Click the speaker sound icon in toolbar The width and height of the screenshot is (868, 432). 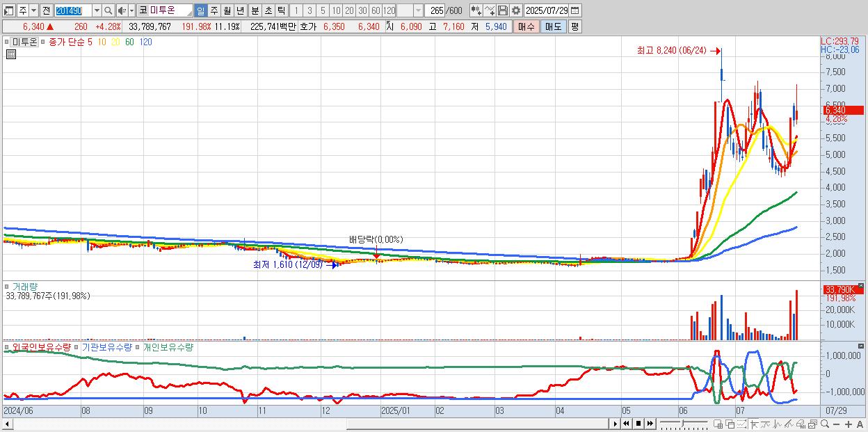121,10
